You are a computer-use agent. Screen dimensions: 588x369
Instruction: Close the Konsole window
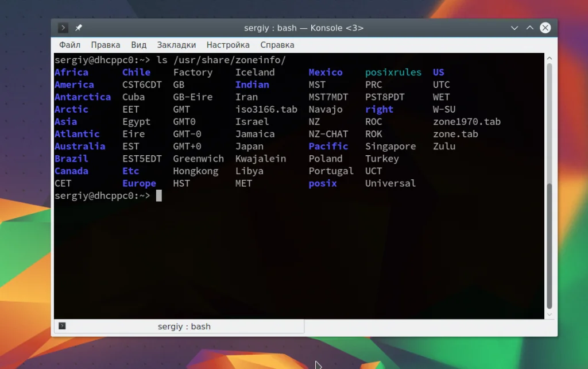click(546, 28)
